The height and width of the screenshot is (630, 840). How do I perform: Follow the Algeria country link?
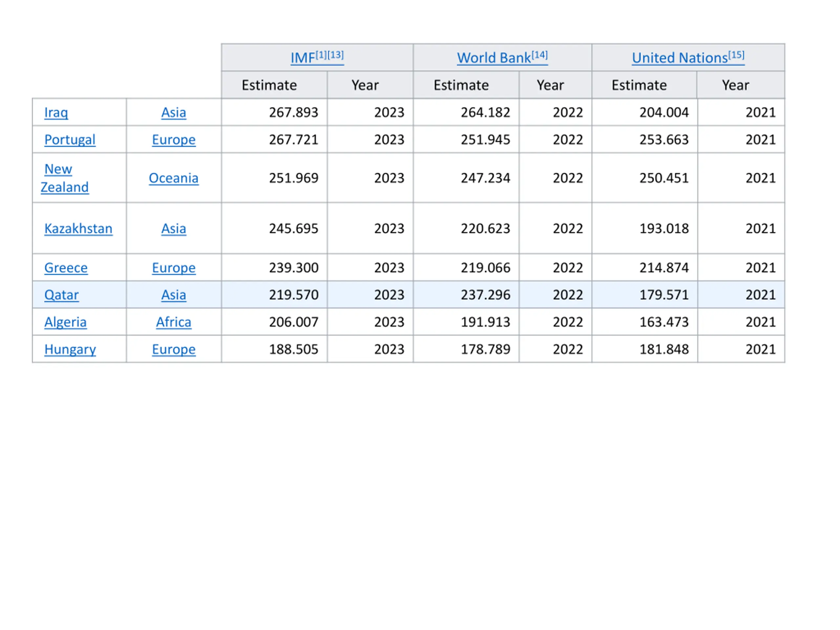point(65,322)
